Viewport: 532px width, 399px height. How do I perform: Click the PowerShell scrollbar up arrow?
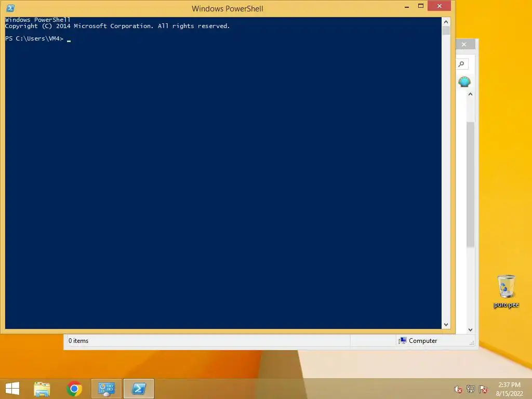click(446, 22)
